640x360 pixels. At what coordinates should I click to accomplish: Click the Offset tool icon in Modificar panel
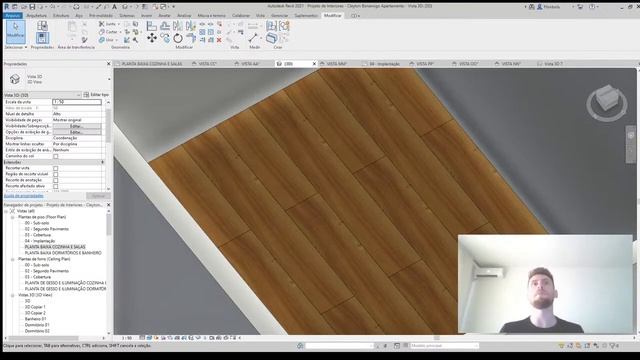tap(165, 26)
